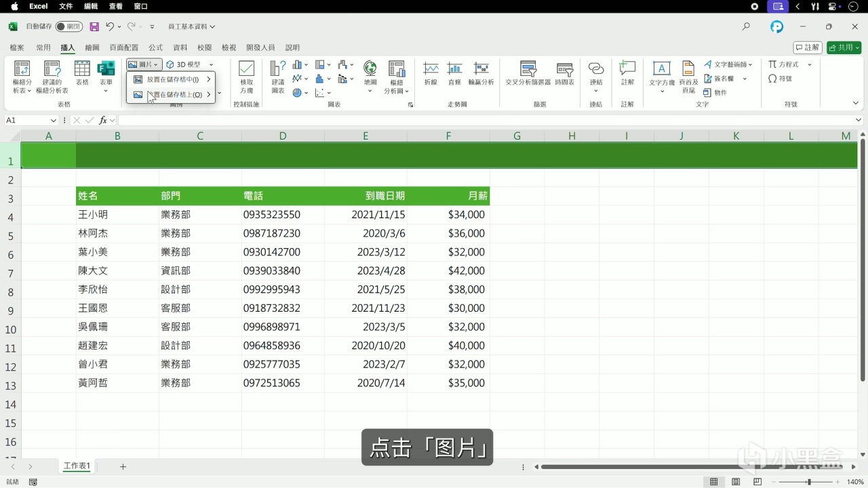Image resolution: width=868 pixels, height=488 pixels.
Task: Open the Forms (表單) button
Action: coord(106,77)
